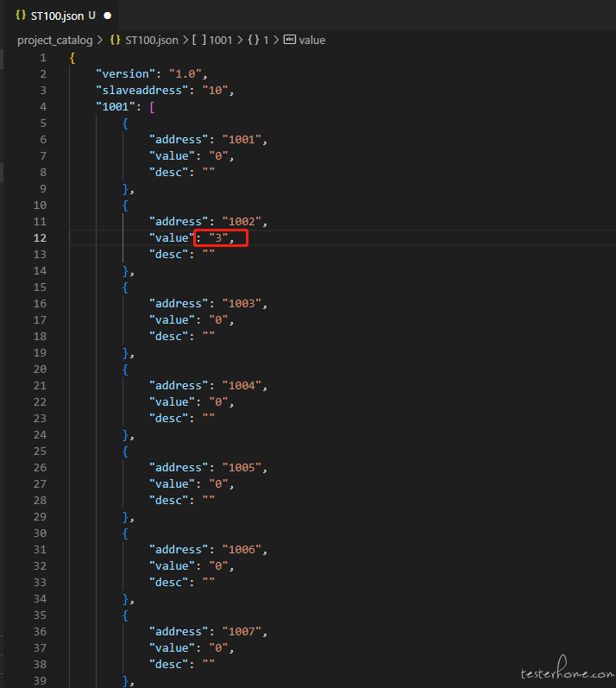The width and height of the screenshot is (616, 688).
Task: Open the object 1 breadcrumb segment
Action: coord(266,41)
